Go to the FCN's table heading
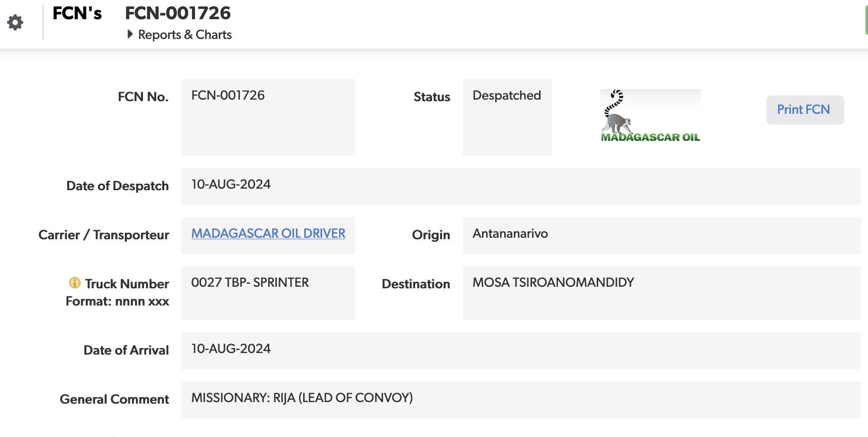This screenshot has height=437, width=868. click(x=77, y=14)
